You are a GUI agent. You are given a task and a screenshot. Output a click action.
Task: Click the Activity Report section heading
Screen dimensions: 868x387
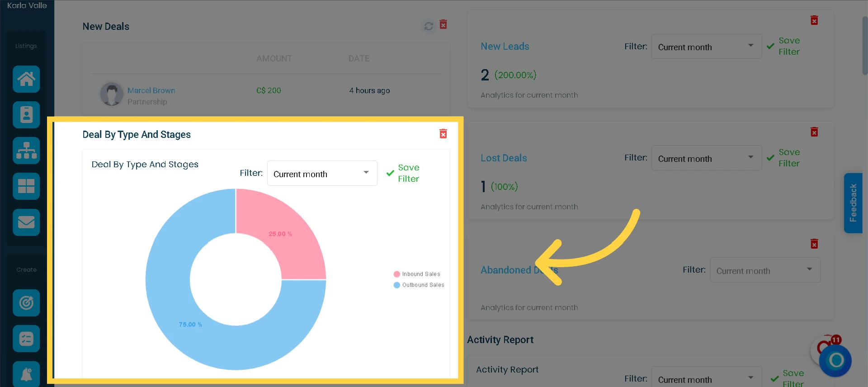click(500, 340)
